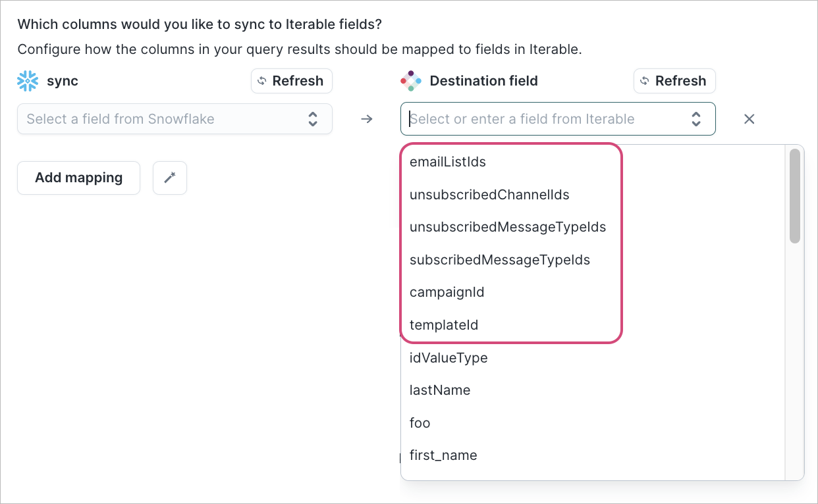Select first_name from the options
Screen dimensions: 818x504
[x=443, y=455]
